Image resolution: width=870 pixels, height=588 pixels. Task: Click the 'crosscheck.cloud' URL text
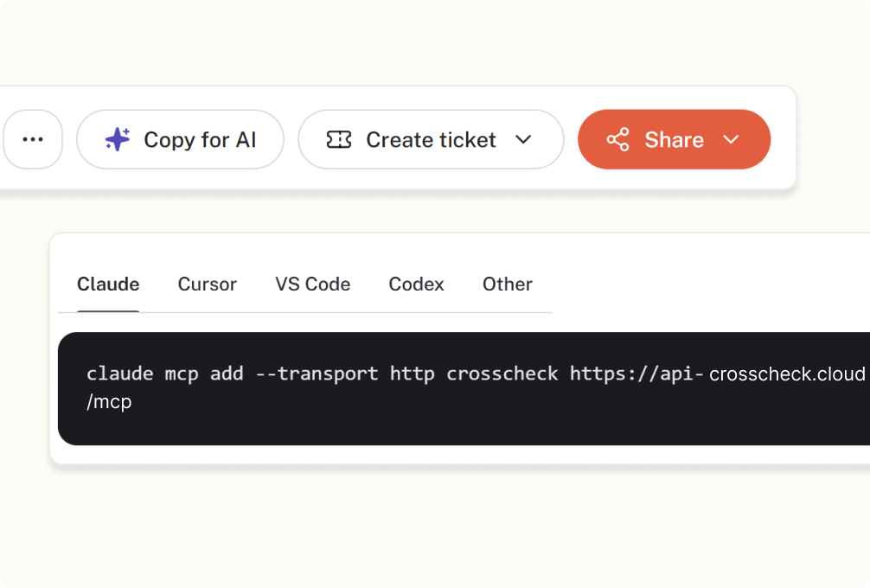787,374
